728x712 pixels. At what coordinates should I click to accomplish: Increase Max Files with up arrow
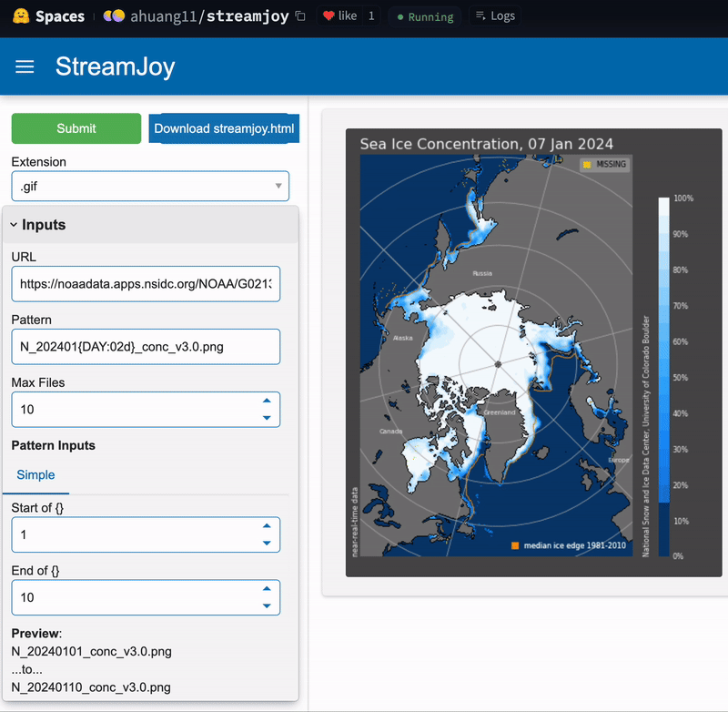pos(266,401)
